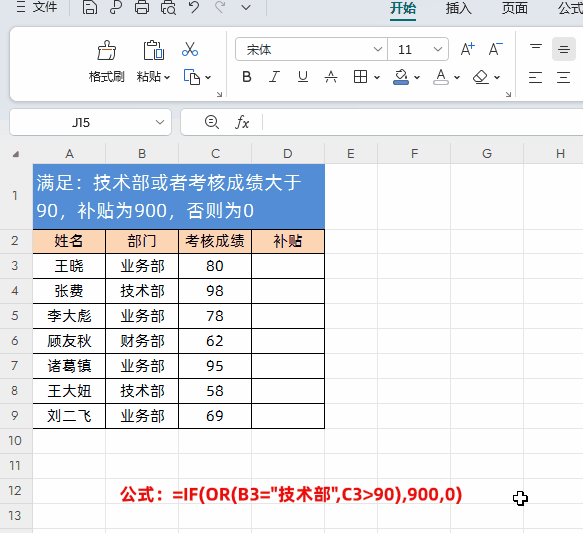Open the 文件 menu
583x533 pixels.
(x=37, y=7)
